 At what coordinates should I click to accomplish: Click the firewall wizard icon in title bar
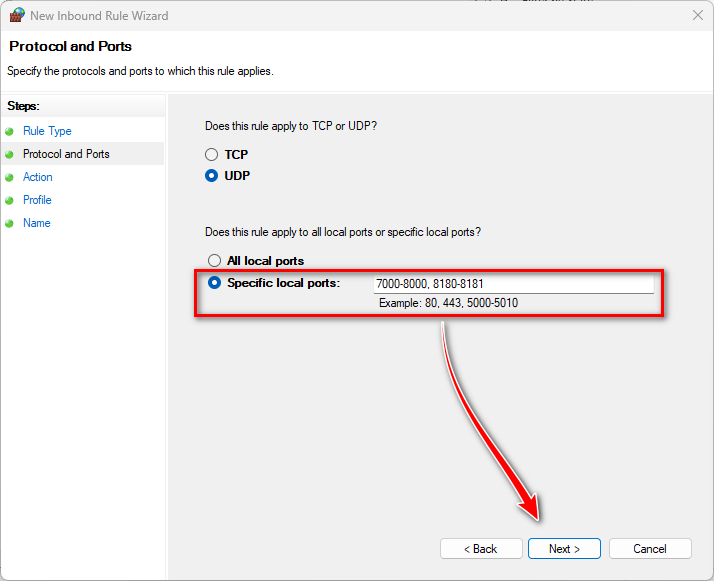(17, 16)
